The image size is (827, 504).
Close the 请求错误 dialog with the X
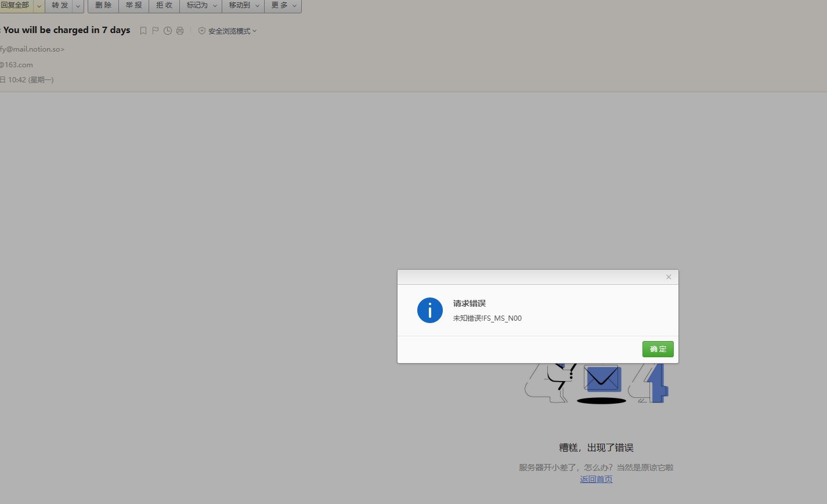tap(669, 277)
